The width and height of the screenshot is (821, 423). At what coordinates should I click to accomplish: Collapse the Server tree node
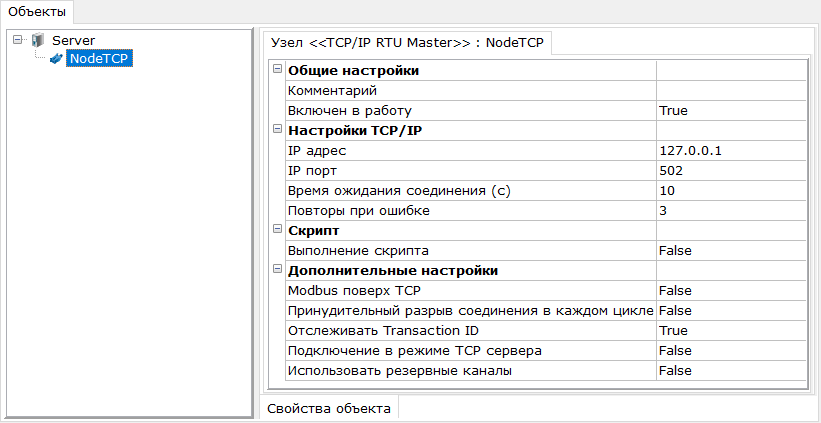[18, 40]
